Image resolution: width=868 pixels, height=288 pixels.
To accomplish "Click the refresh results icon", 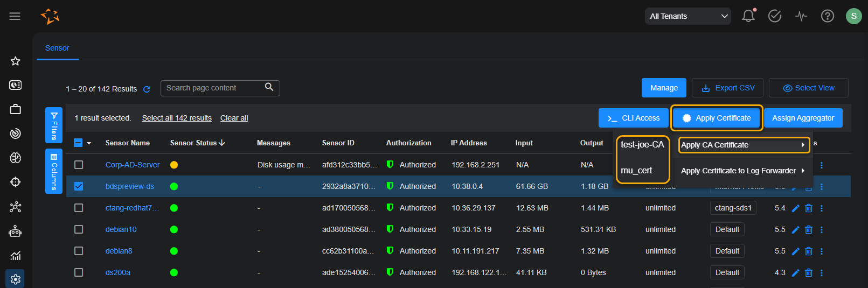I will [x=147, y=89].
